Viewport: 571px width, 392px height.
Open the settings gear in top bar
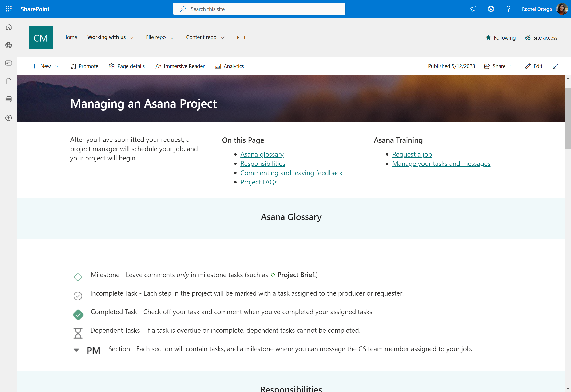pyautogui.click(x=491, y=9)
